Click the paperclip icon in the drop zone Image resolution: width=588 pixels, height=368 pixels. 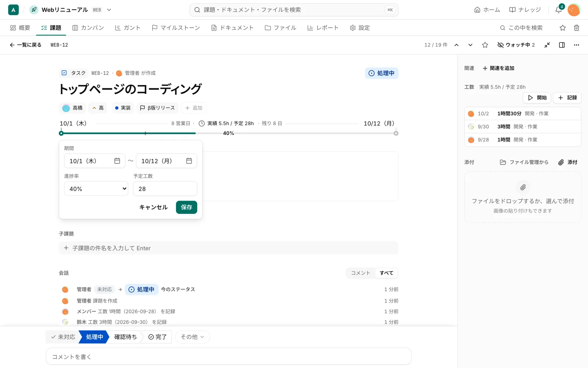(x=523, y=187)
